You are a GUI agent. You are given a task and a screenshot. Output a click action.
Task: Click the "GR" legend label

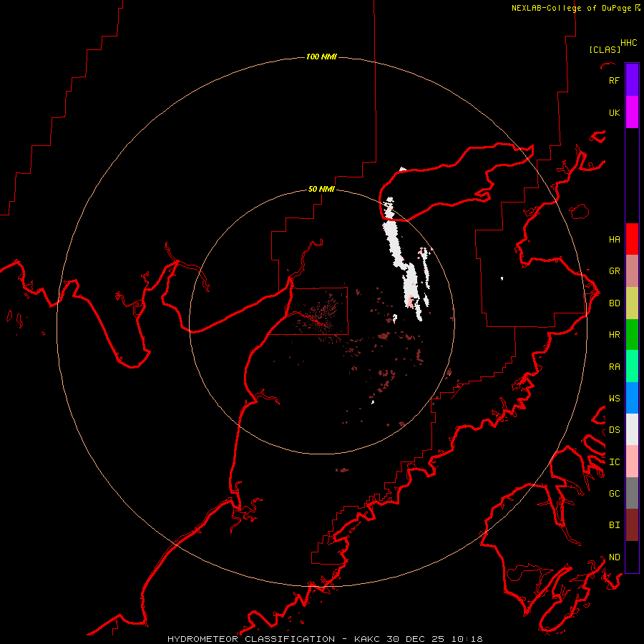[x=614, y=271]
